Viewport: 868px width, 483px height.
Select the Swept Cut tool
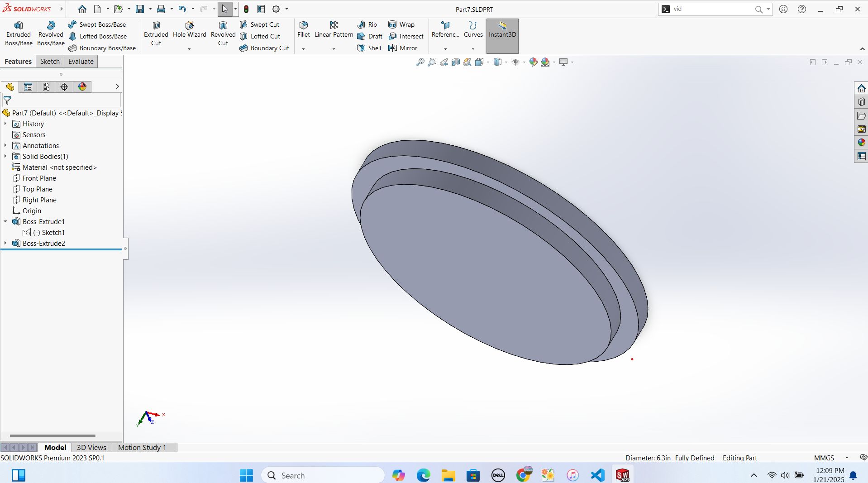tap(260, 24)
